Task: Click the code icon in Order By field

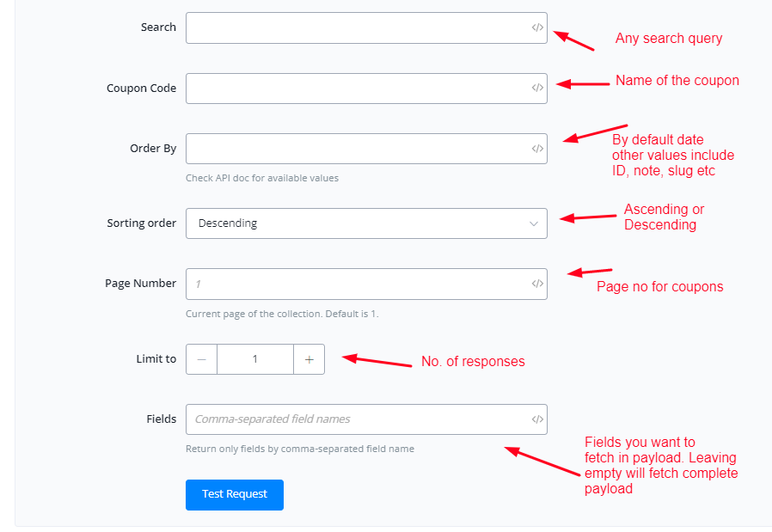Action: [537, 149]
